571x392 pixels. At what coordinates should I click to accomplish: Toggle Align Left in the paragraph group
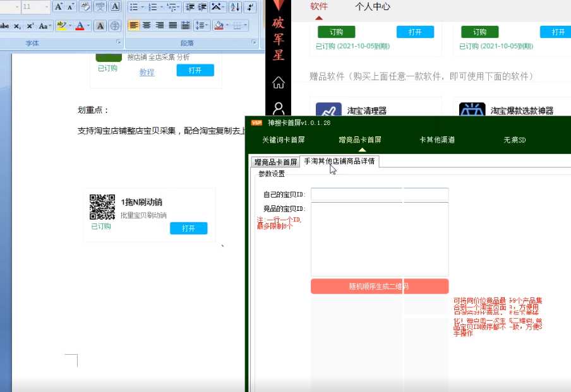coord(134,25)
